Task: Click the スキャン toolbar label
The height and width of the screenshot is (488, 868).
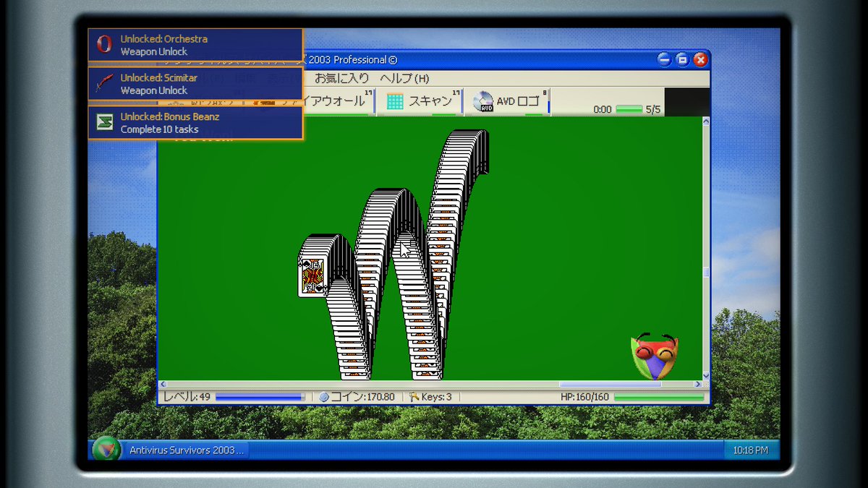Action: pyautogui.click(x=430, y=101)
